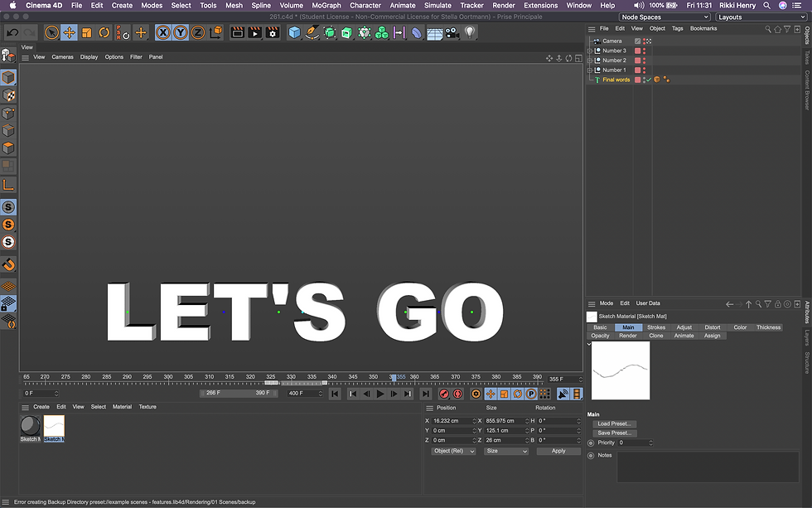Open the Object (Rel) dropdown
The image size is (812, 508).
click(x=454, y=451)
